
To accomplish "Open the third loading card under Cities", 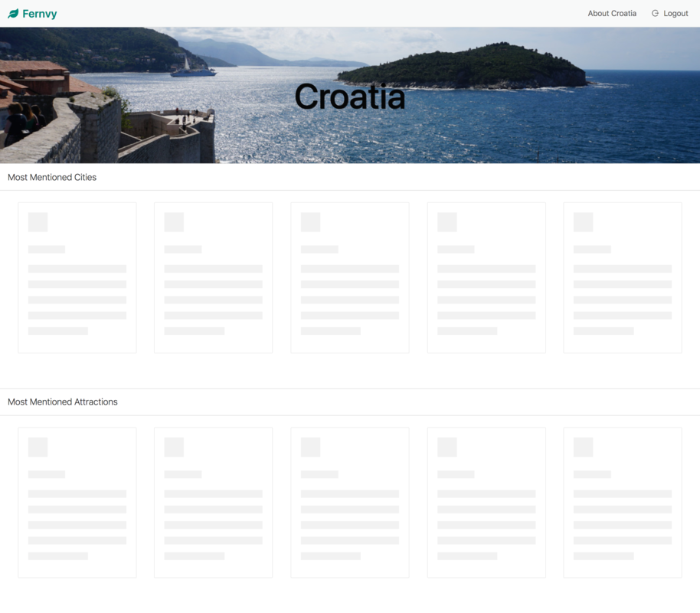I will (x=350, y=277).
